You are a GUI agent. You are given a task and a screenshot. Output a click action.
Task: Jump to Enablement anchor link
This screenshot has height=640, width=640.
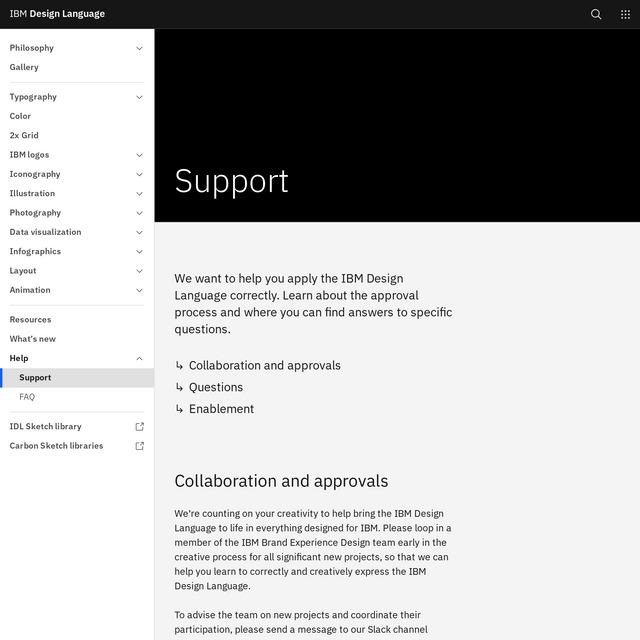click(221, 409)
